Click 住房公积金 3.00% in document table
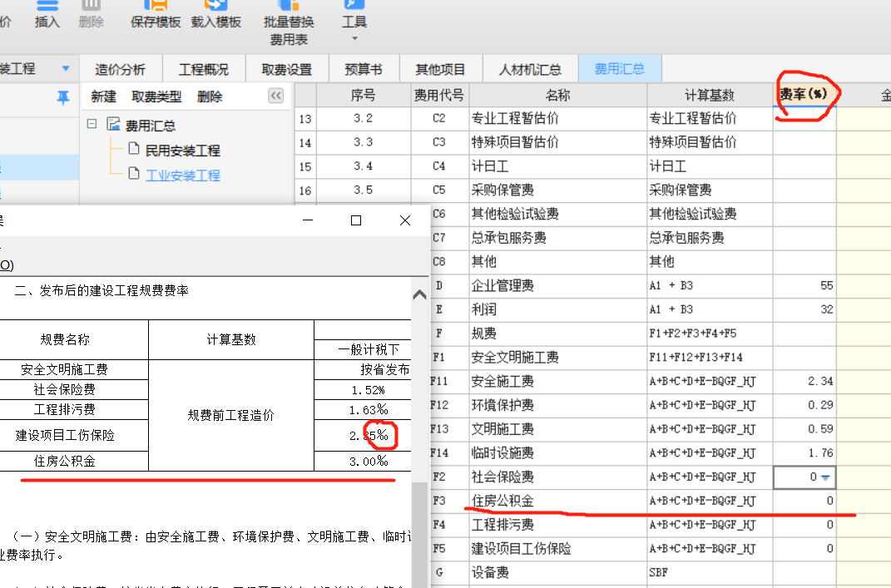This screenshot has width=891, height=588. coord(369,462)
